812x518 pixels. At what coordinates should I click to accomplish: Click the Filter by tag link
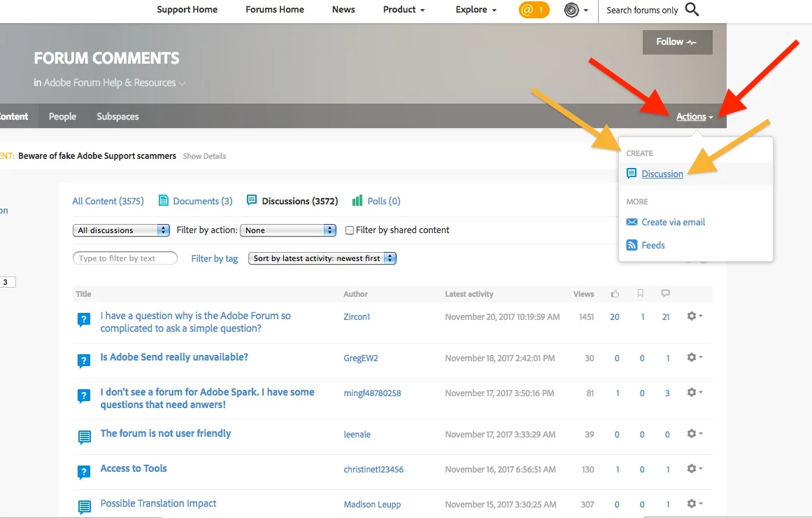[x=215, y=258]
